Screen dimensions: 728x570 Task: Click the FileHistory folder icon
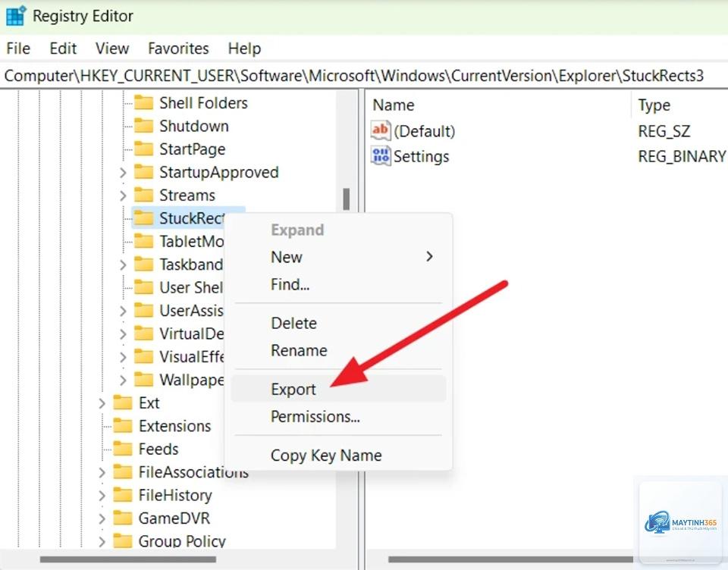123,495
